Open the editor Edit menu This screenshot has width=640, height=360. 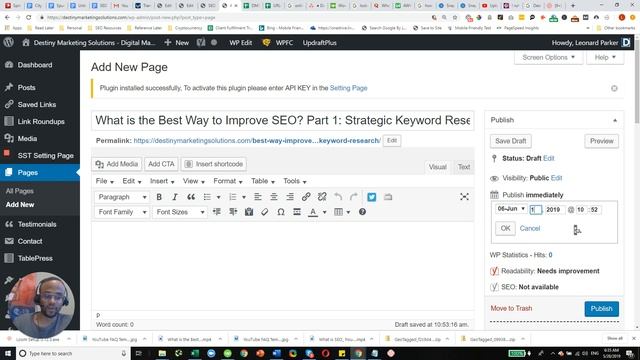click(x=132, y=181)
